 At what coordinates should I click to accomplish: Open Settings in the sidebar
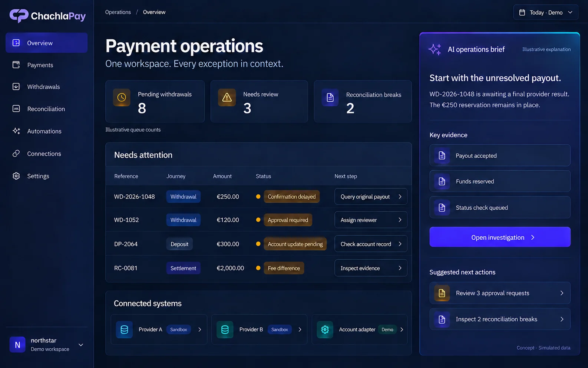pyautogui.click(x=46, y=176)
